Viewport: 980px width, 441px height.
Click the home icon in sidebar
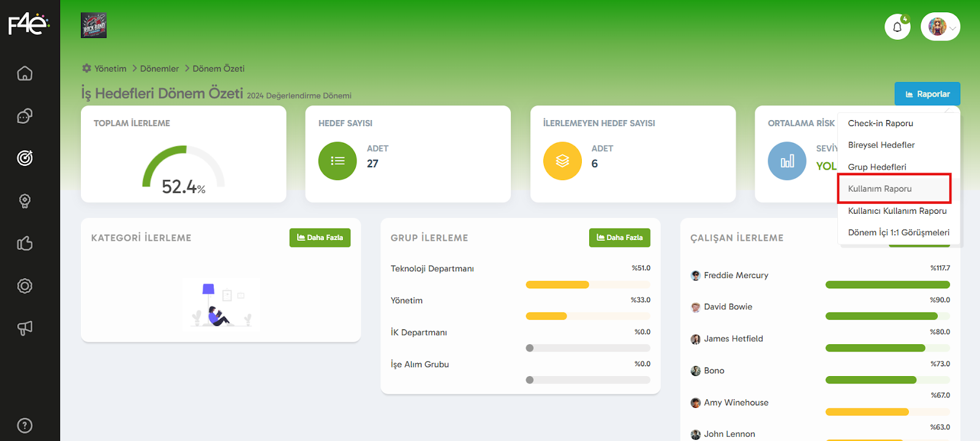pyautogui.click(x=24, y=73)
